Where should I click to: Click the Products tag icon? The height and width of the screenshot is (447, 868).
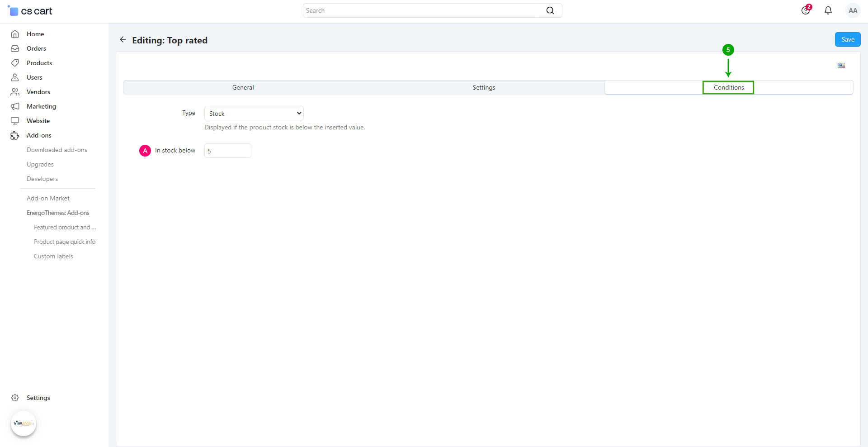point(15,63)
